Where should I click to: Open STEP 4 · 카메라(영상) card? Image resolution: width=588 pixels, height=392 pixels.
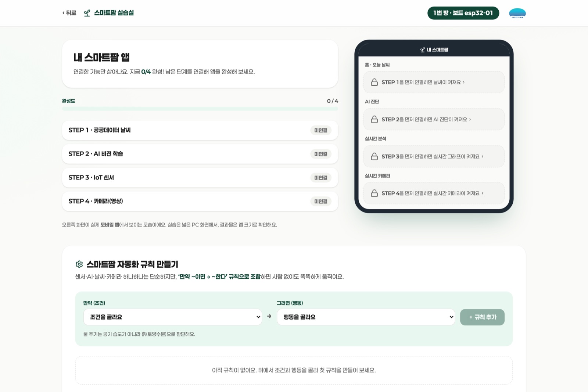click(x=200, y=201)
